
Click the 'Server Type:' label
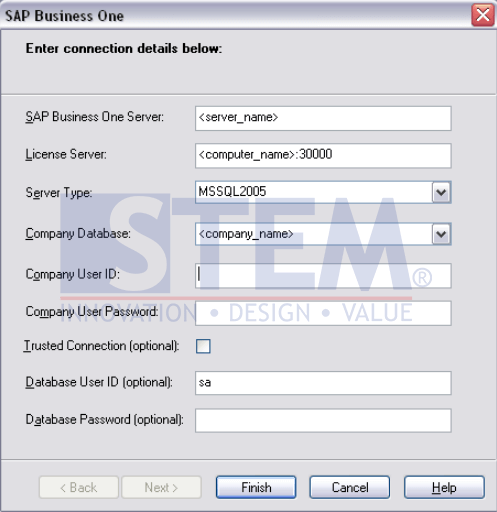[x=59, y=193]
